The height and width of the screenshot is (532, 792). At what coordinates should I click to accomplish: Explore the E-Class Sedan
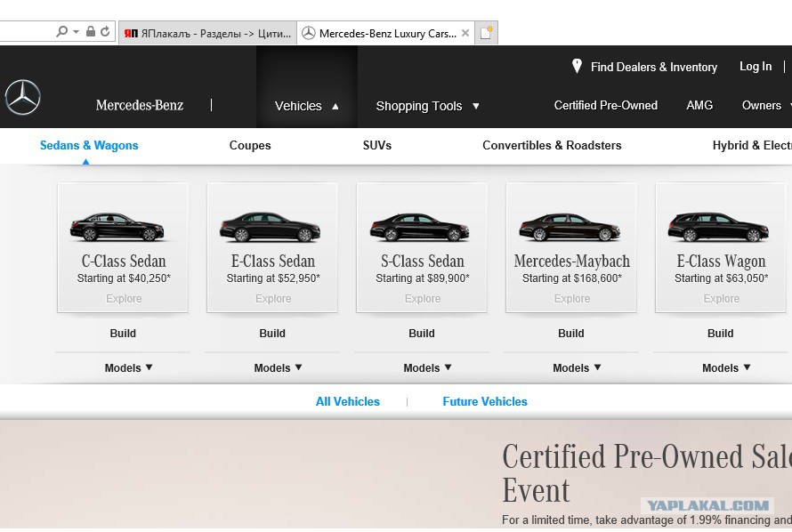click(x=273, y=299)
